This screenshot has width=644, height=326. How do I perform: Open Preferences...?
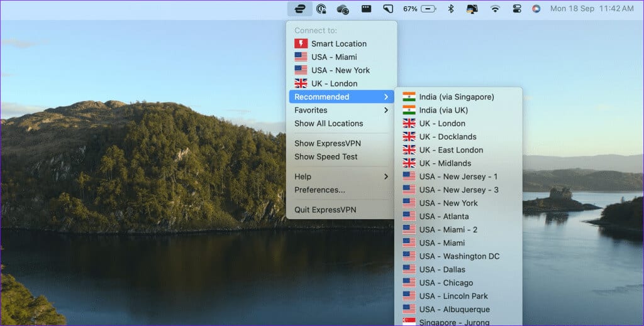pyautogui.click(x=341, y=190)
